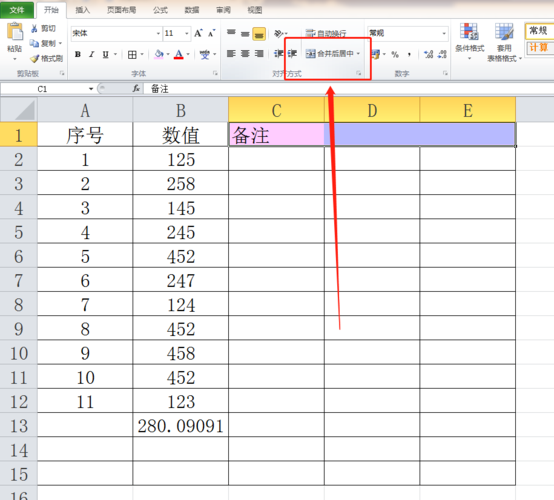Activate the Format Painter (格式刷) brush

pyautogui.click(x=46, y=58)
